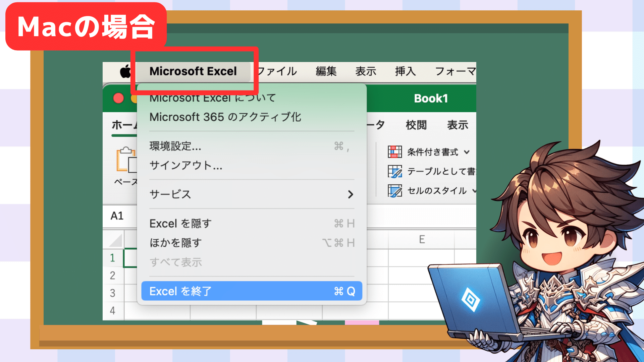Click the テーブルとして書式設定 icon
Viewport: 644px width, 362px height.
point(395,171)
